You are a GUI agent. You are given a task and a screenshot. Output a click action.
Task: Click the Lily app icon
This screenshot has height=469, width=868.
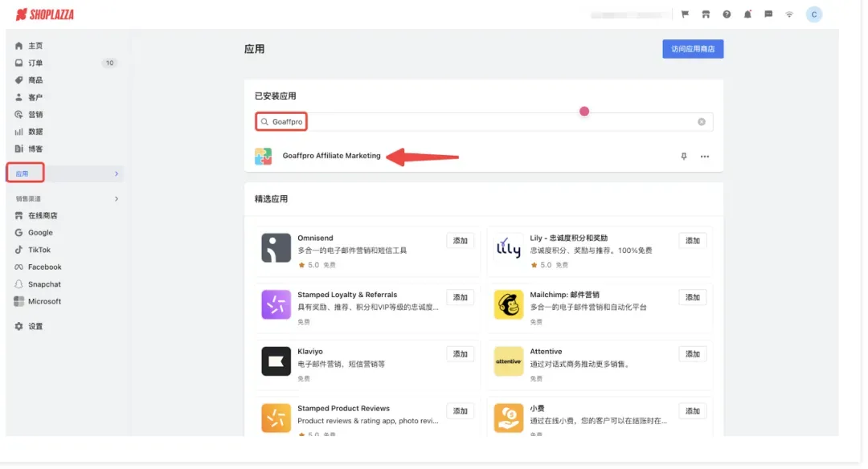[x=508, y=248]
